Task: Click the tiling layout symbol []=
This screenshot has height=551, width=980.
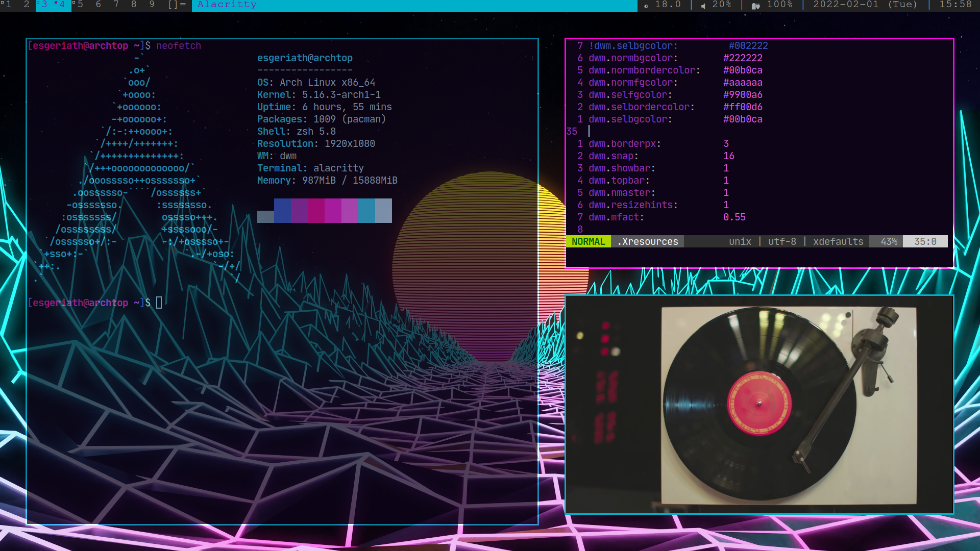Action: (x=177, y=5)
